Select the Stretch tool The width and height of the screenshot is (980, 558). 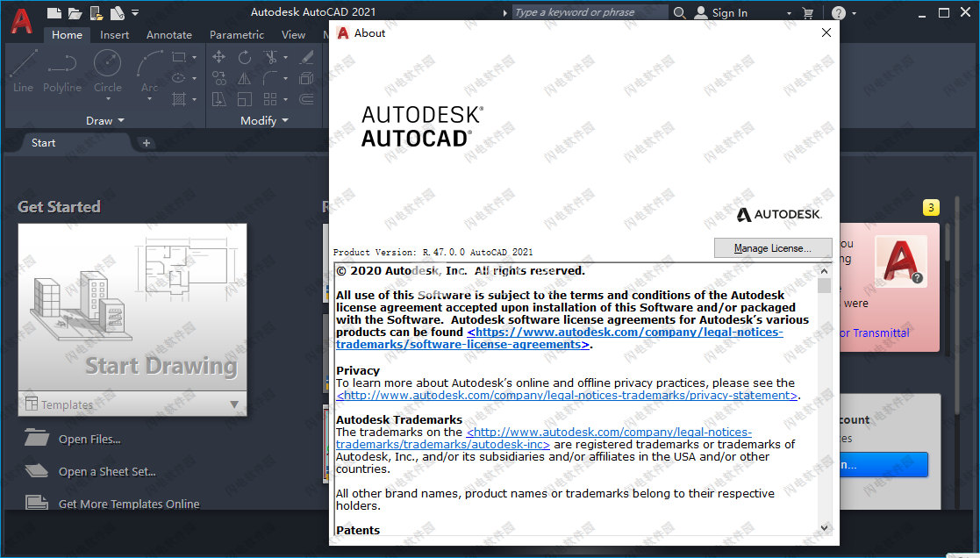[x=218, y=99]
